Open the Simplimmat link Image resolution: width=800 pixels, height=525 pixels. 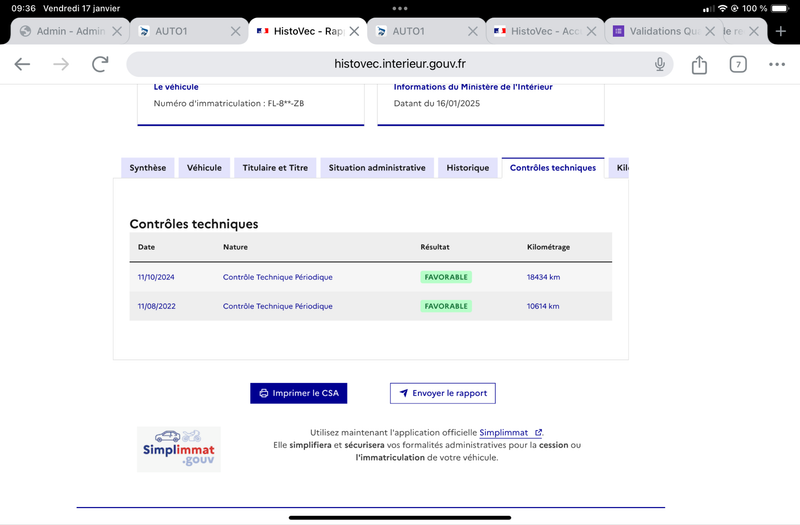click(510, 433)
